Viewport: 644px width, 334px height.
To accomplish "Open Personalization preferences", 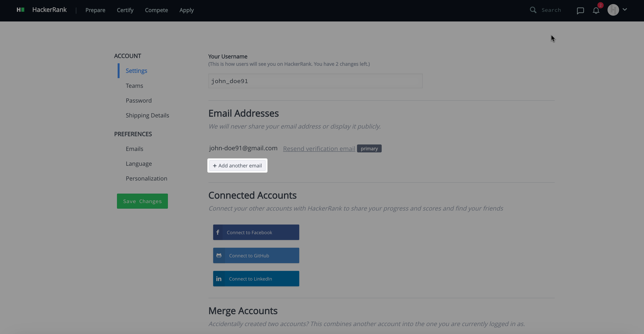I will coord(146,179).
